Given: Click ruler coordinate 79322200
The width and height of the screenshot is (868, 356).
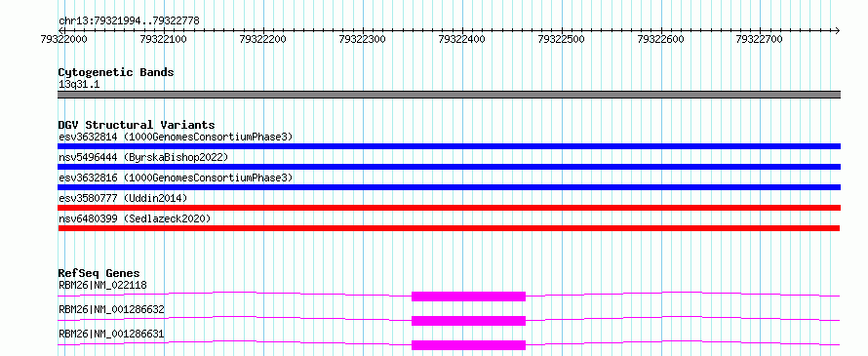Looking at the screenshot, I should coord(262,39).
